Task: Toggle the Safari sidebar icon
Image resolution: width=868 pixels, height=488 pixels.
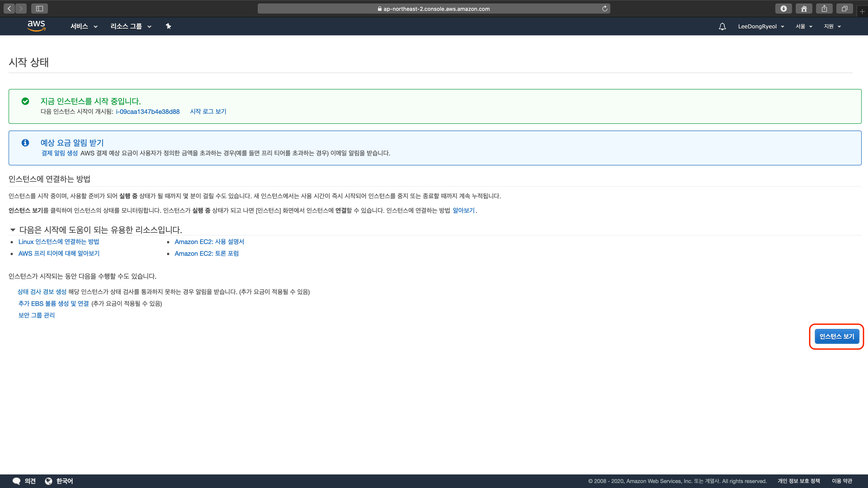Action: click(39, 9)
